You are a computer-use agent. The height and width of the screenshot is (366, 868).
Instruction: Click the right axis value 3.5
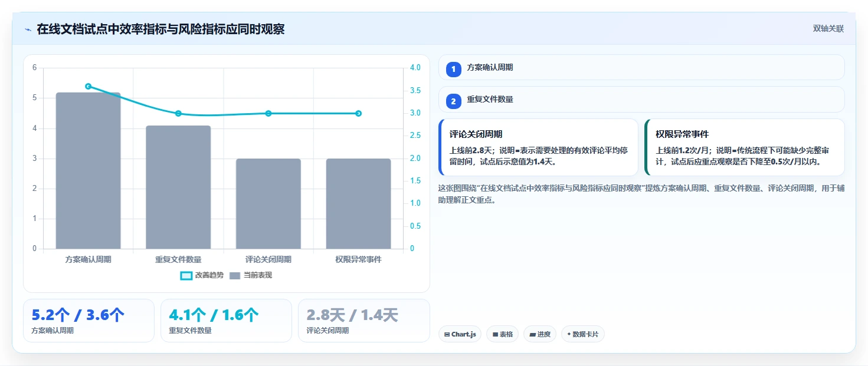point(415,91)
